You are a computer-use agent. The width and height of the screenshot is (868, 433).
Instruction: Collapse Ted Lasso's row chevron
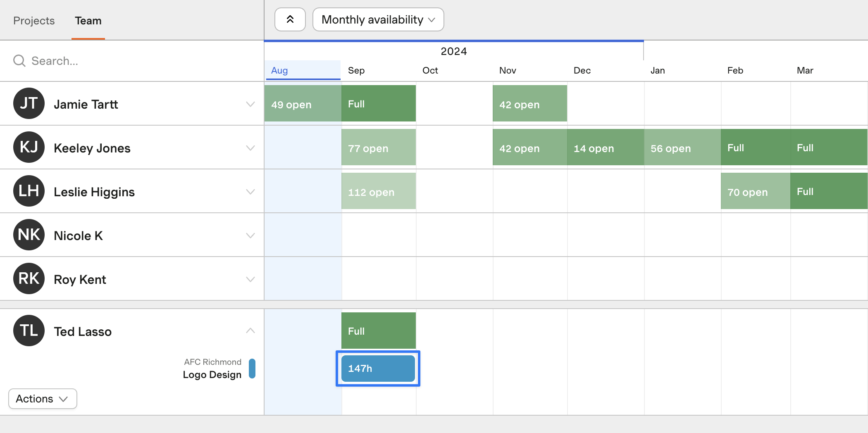tap(250, 331)
